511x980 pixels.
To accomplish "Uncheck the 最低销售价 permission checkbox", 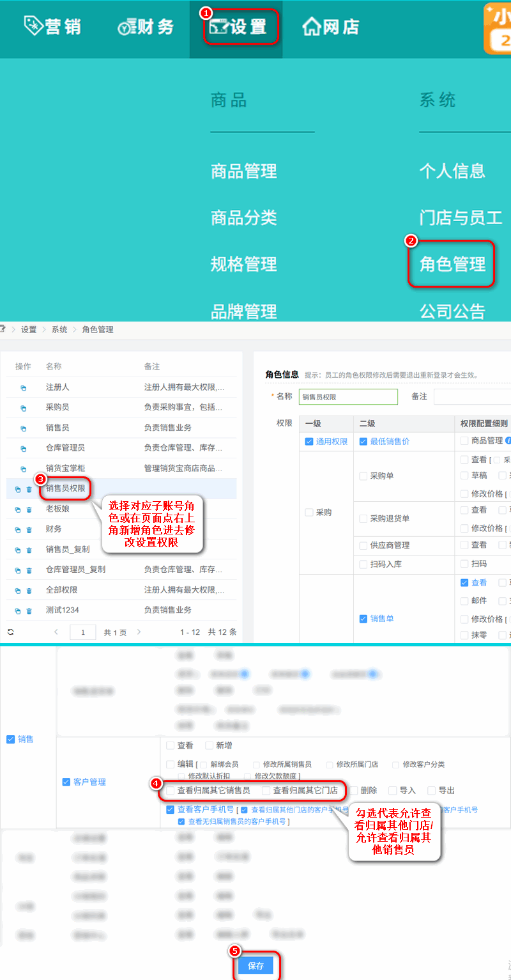I will coord(363,442).
